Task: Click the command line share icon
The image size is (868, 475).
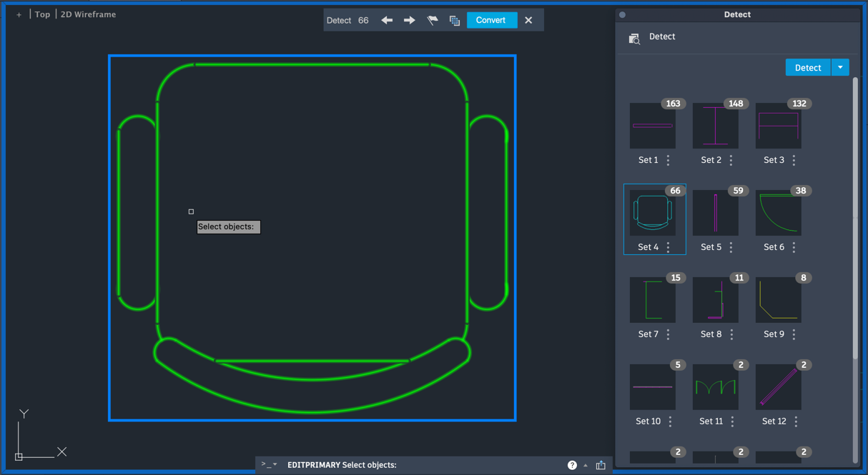Action: coord(601,465)
